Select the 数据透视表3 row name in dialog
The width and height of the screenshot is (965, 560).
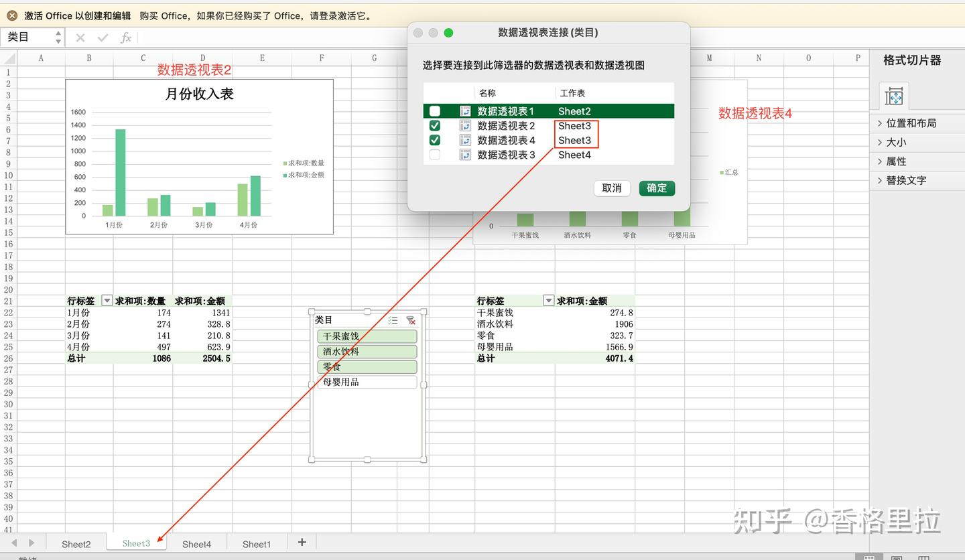[x=506, y=155]
